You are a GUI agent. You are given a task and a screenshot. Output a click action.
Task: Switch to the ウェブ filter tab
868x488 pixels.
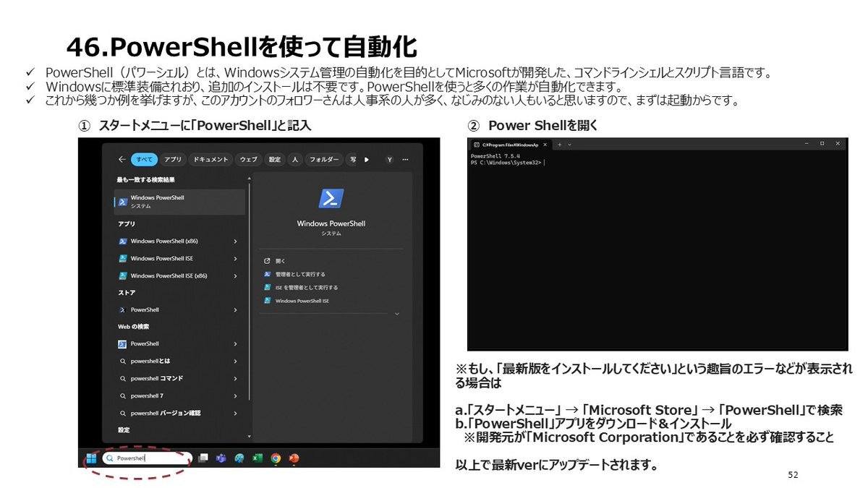[248, 159]
